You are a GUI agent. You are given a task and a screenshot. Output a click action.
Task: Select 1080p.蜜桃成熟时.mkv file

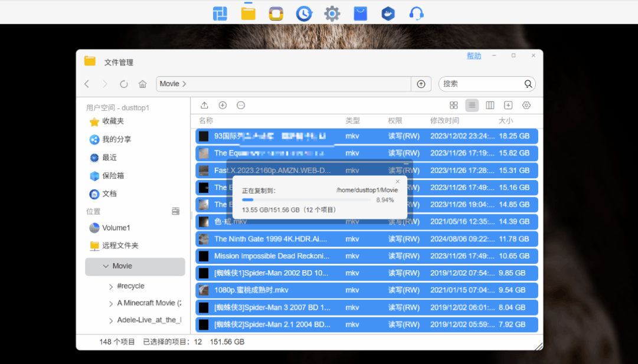tap(367, 290)
